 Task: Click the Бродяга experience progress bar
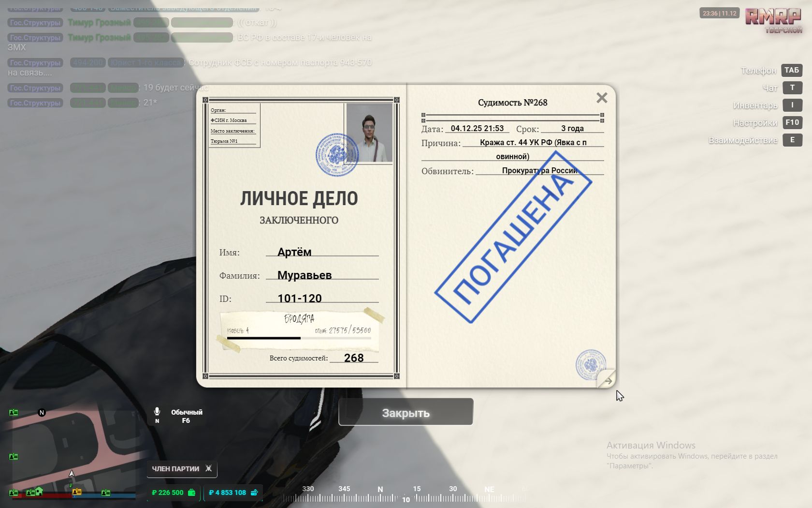pos(299,338)
